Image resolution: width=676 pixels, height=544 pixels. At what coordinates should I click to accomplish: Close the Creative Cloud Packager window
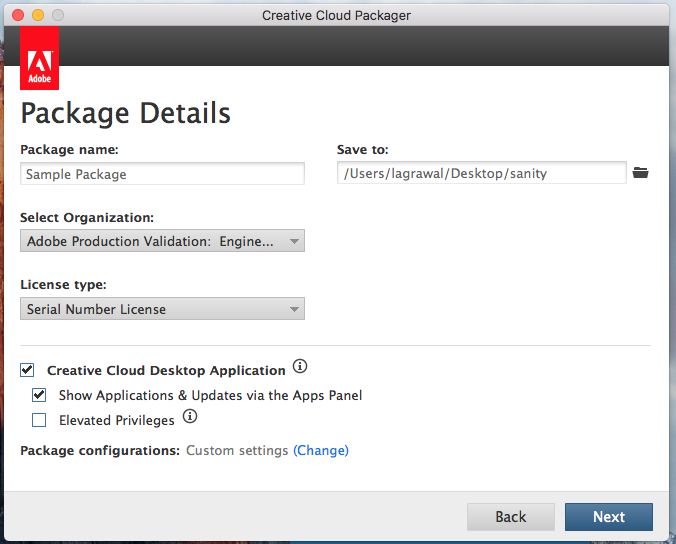(19, 15)
